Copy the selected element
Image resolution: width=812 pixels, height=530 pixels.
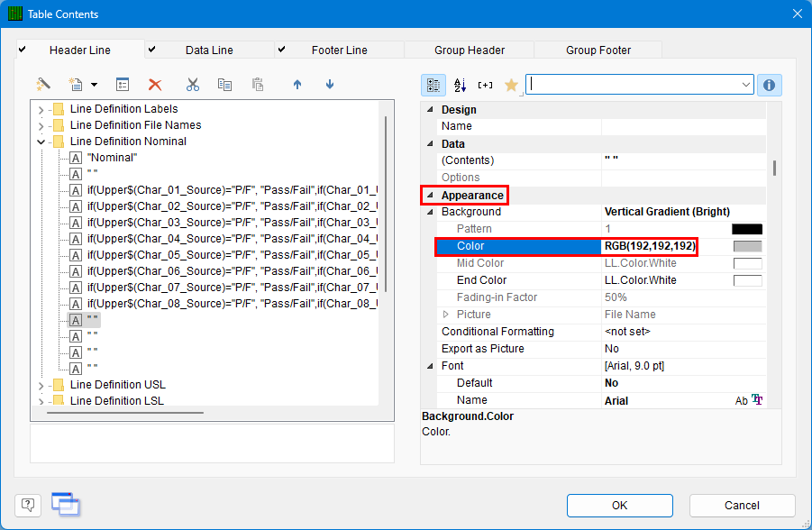coord(224,85)
